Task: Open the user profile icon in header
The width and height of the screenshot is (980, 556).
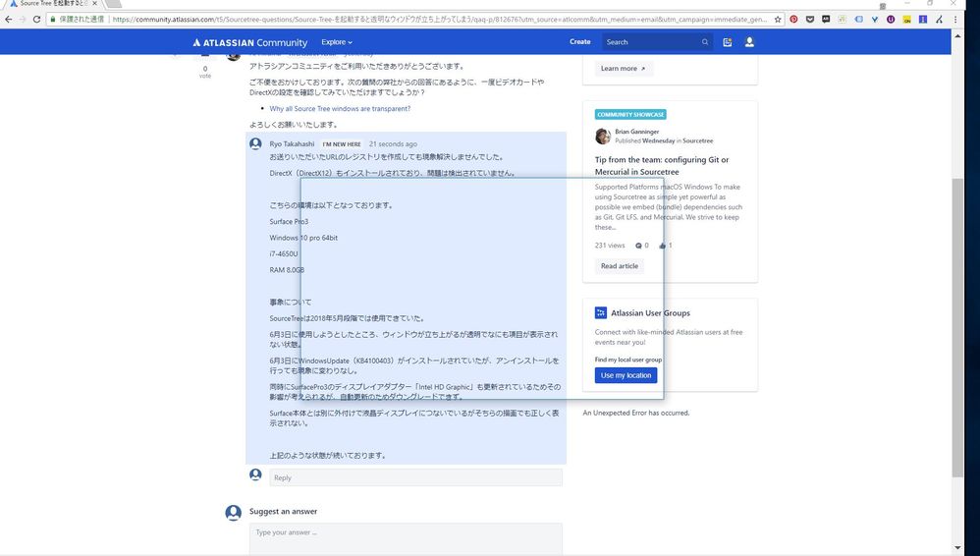Action: (x=749, y=42)
